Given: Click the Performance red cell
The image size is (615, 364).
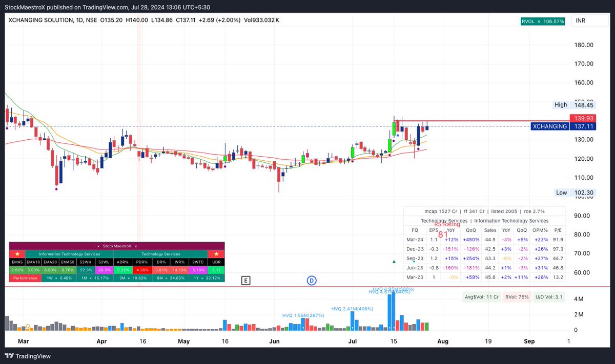Looking at the screenshot, I should click(25, 277).
